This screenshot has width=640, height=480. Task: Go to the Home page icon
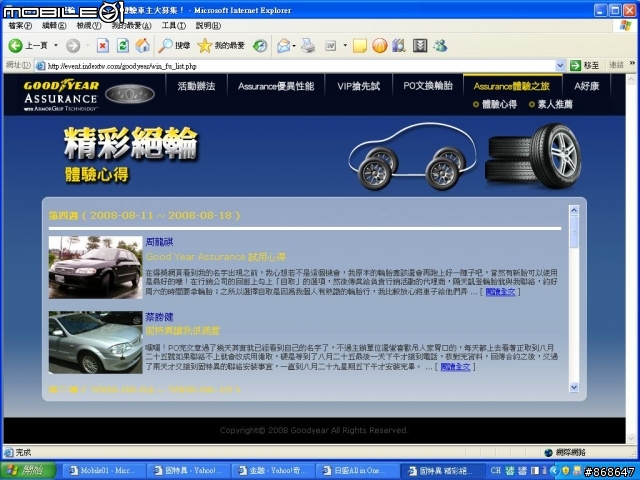pyautogui.click(x=142, y=45)
